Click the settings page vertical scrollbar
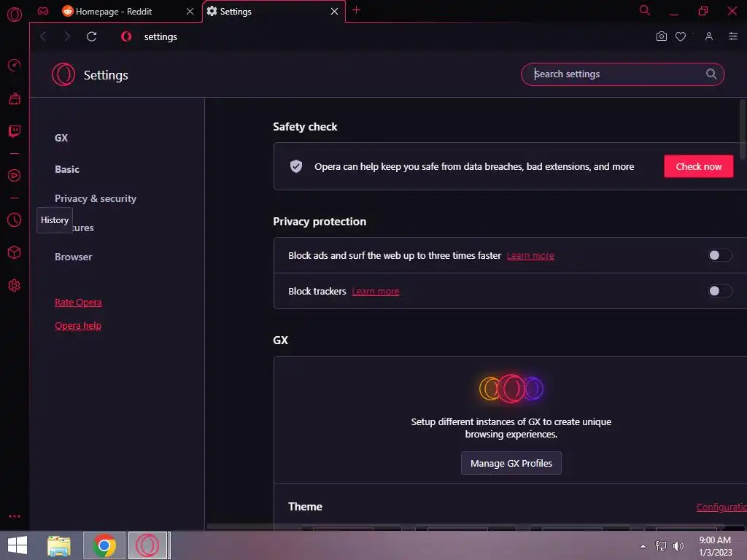Image resolution: width=747 pixels, height=560 pixels. click(743, 130)
